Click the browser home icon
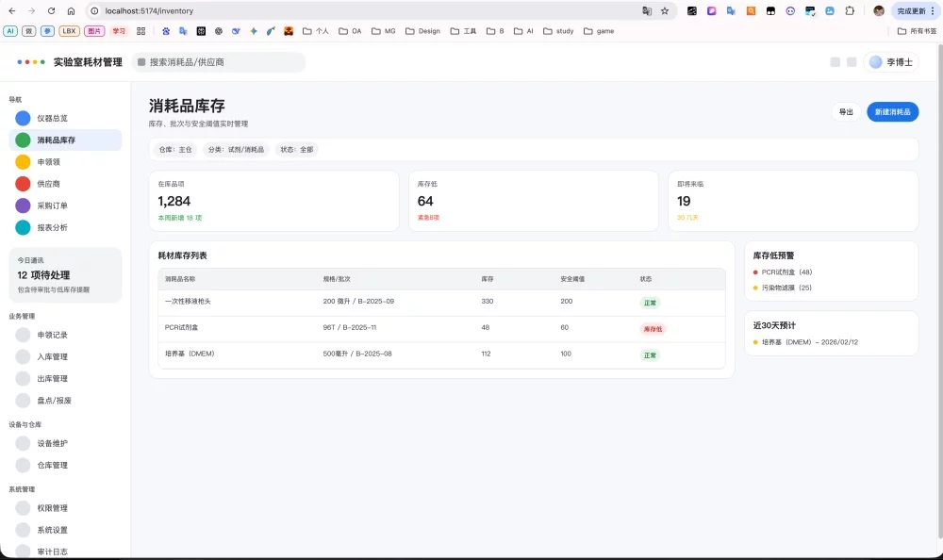This screenshot has height=560, width=943. [71, 10]
